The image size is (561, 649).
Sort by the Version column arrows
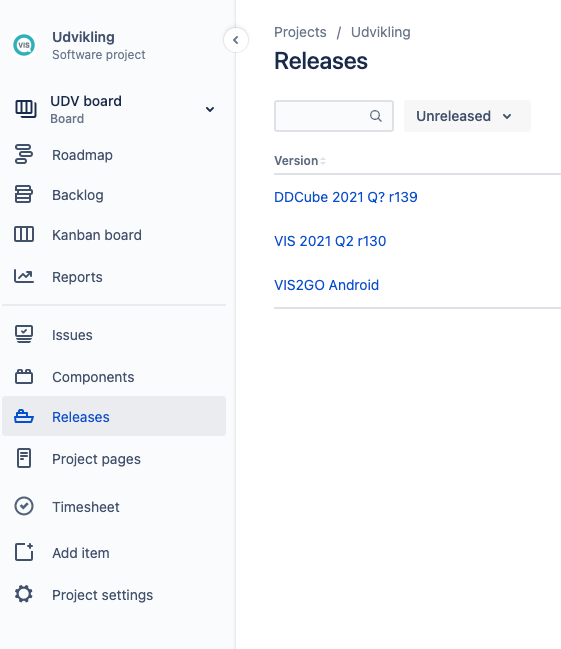click(323, 161)
